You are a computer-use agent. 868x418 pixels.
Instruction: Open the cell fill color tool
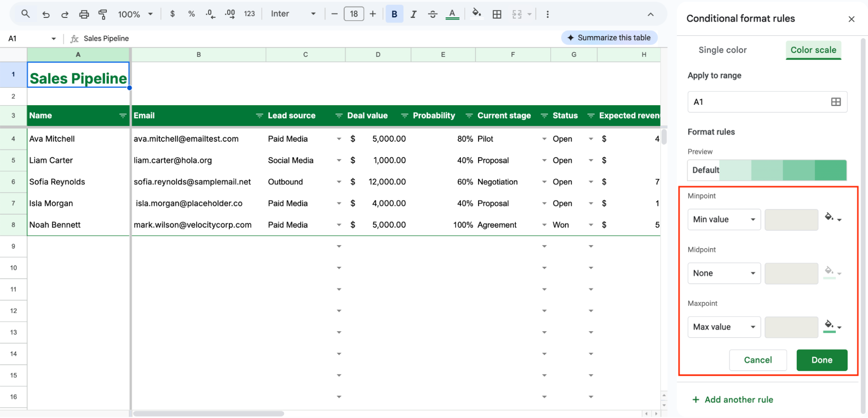pyautogui.click(x=476, y=13)
